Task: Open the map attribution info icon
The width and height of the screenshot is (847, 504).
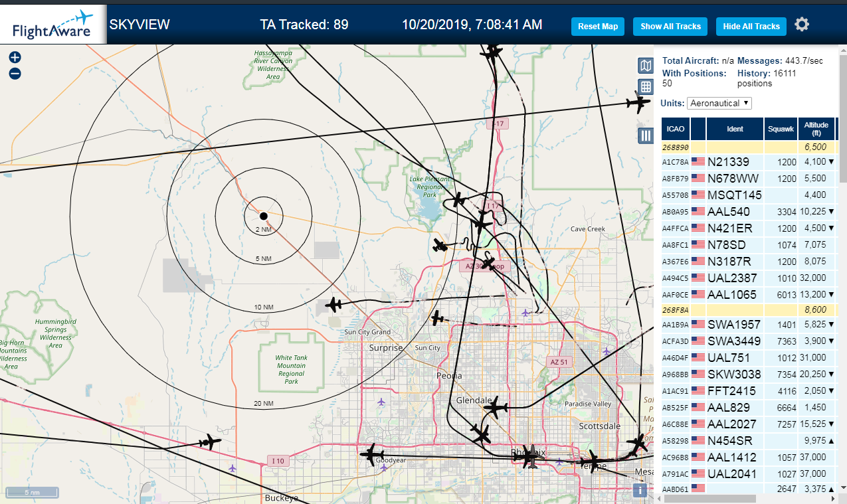Action: coord(640,490)
